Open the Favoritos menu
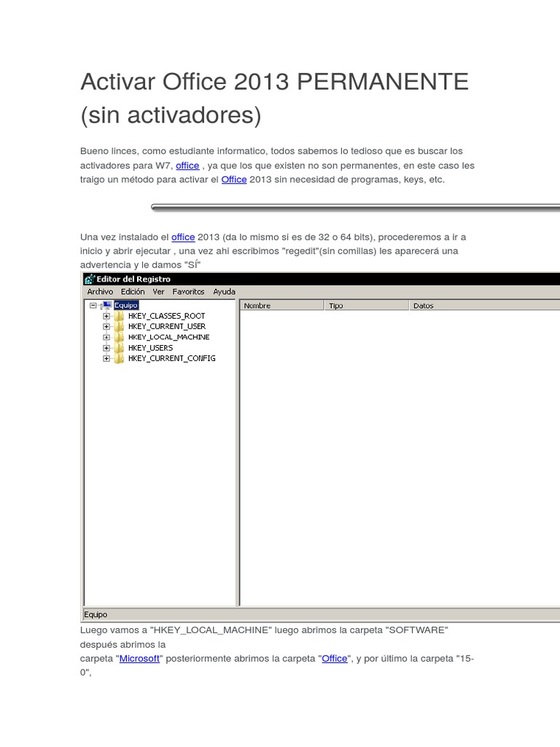The height and width of the screenshot is (747, 560). point(188,292)
